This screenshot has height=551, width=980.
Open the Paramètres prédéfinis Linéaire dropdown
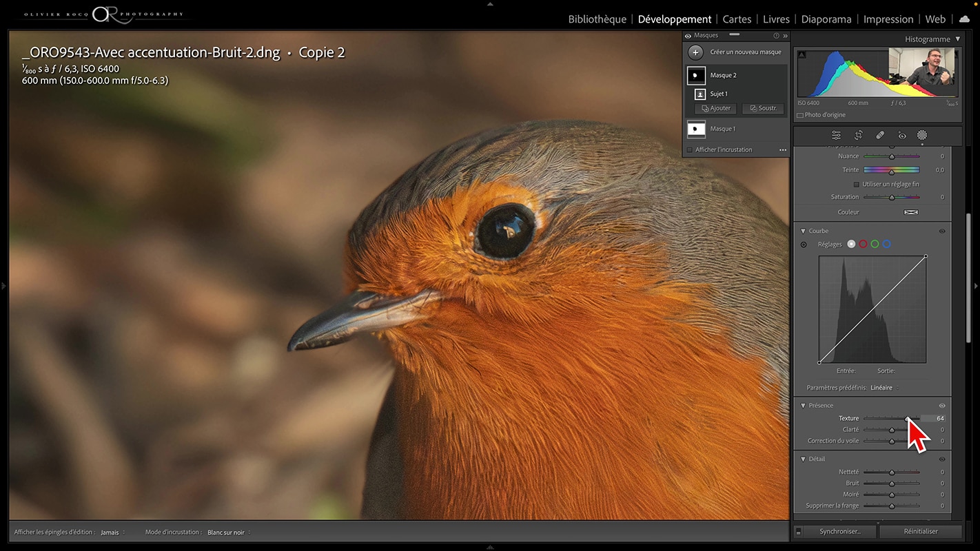[x=885, y=388]
